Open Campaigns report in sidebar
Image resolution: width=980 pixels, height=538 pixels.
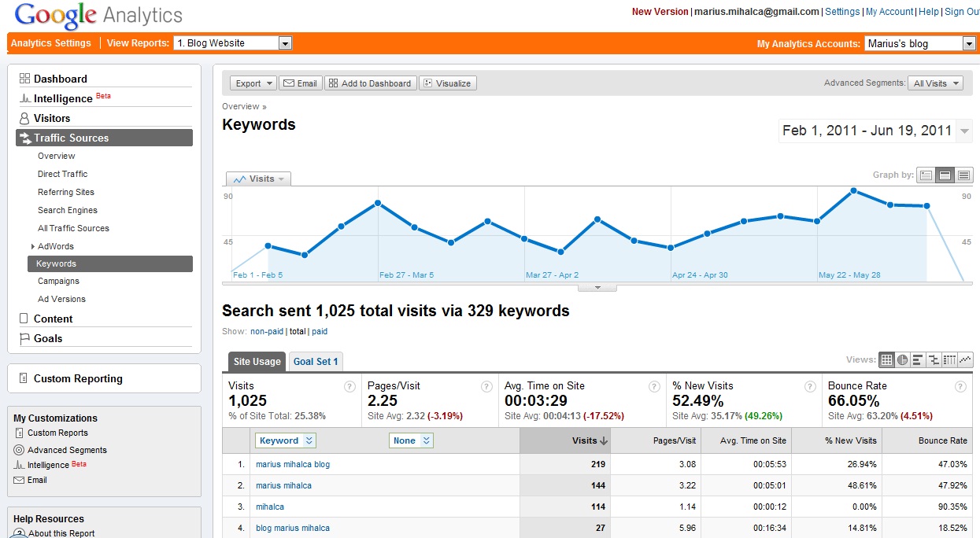tap(58, 281)
